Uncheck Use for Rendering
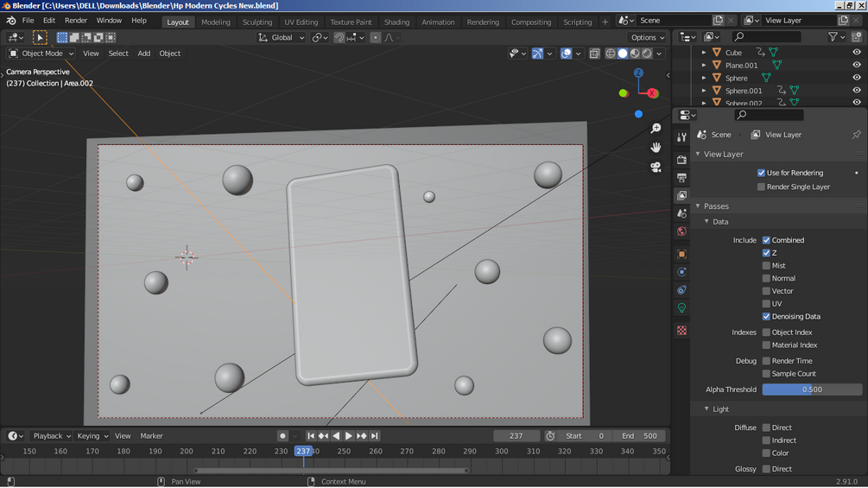The width and height of the screenshot is (868, 488). pyautogui.click(x=761, y=173)
